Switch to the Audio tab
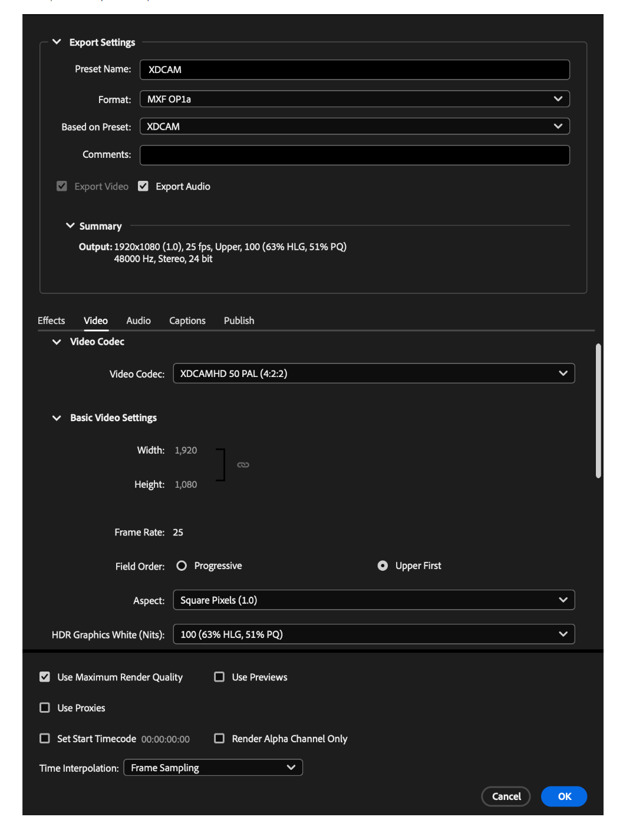 coord(139,320)
